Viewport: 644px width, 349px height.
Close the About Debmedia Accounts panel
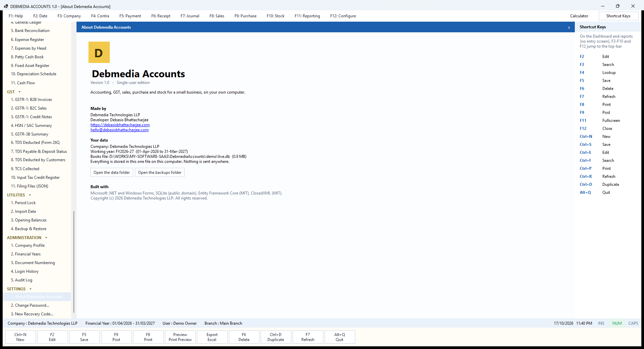tap(569, 27)
